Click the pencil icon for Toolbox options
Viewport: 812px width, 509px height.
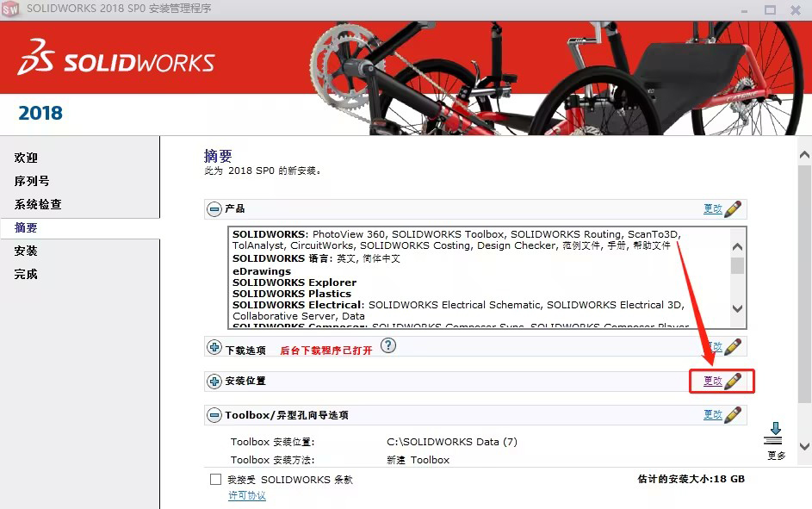[733, 415]
